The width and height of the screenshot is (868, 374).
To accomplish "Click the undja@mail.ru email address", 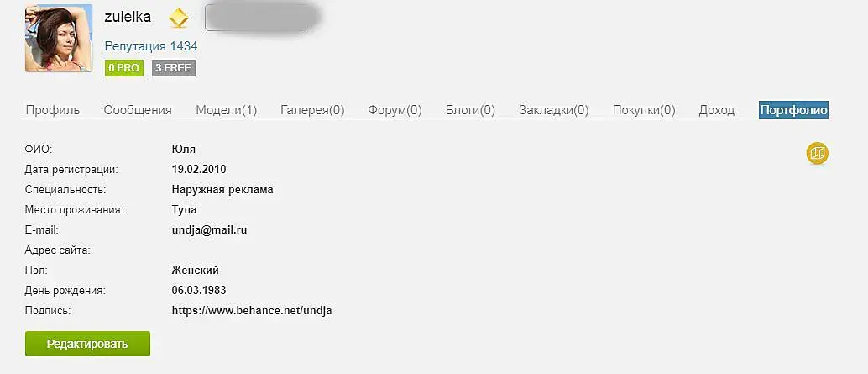I will 209,229.
